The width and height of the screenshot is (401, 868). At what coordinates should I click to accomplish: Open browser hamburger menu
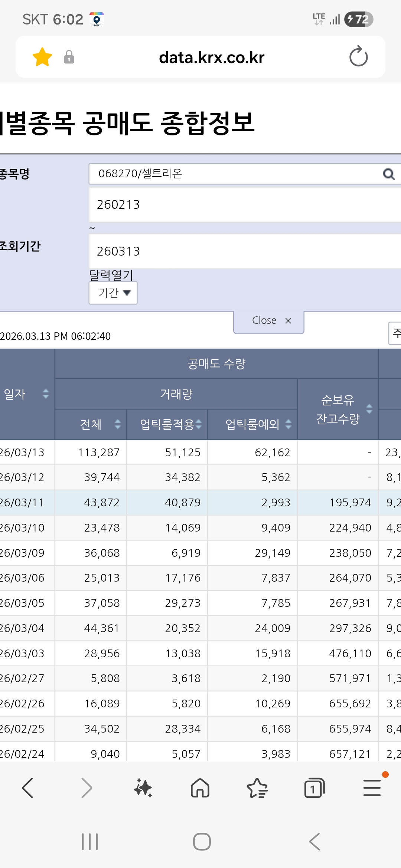point(372,788)
